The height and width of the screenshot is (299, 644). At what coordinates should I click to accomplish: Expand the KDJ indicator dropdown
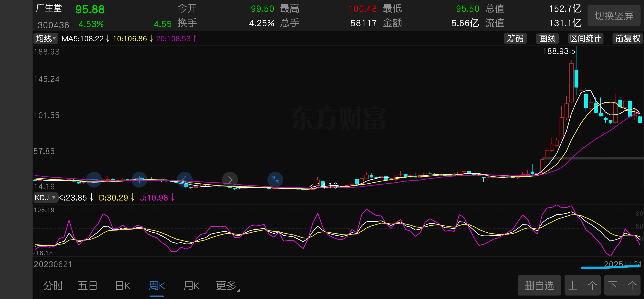45,198
